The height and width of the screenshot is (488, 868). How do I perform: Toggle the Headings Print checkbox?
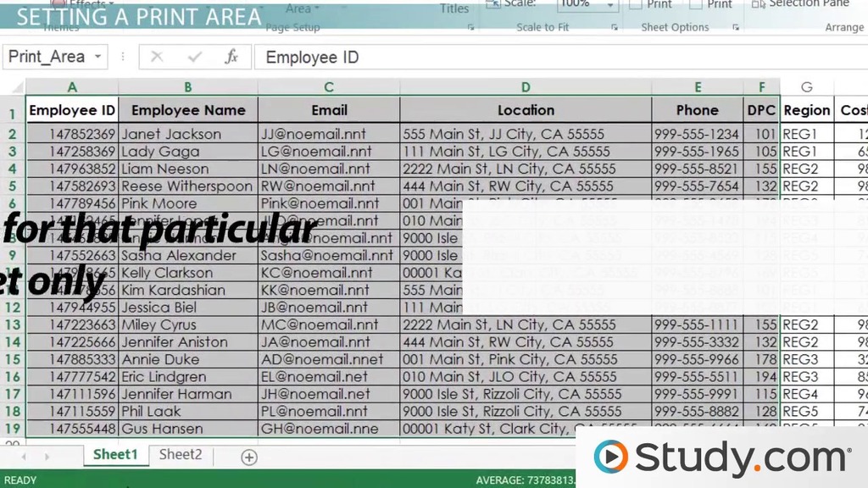(x=696, y=4)
